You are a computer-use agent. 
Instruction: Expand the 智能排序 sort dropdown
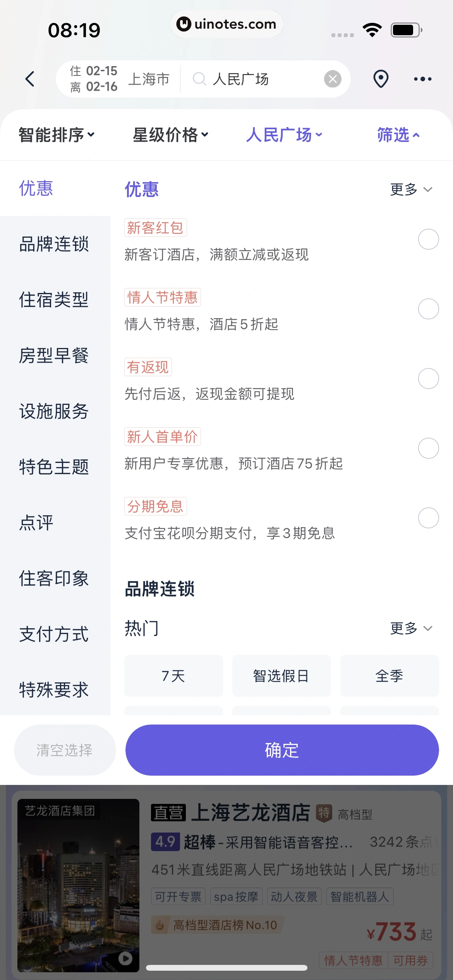pos(57,135)
